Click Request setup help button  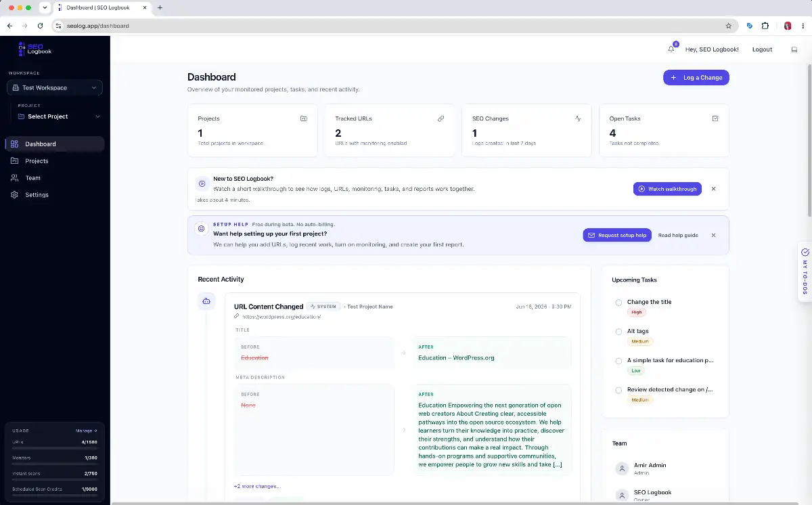coord(617,235)
